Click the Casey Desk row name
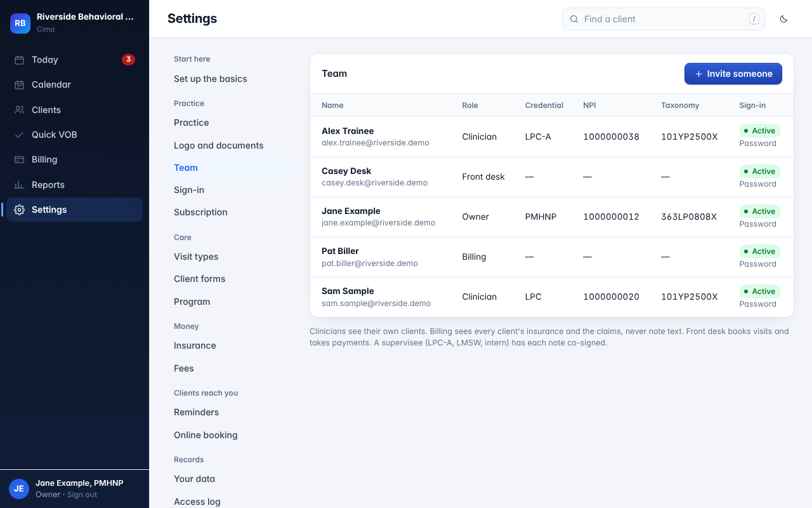This screenshot has width=812, height=508. coord(346,171)
